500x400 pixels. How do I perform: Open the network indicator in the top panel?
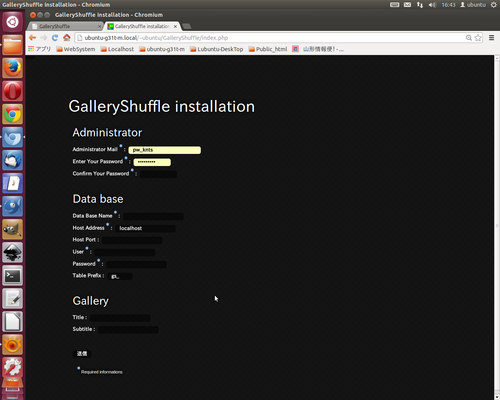coord(420,5)
